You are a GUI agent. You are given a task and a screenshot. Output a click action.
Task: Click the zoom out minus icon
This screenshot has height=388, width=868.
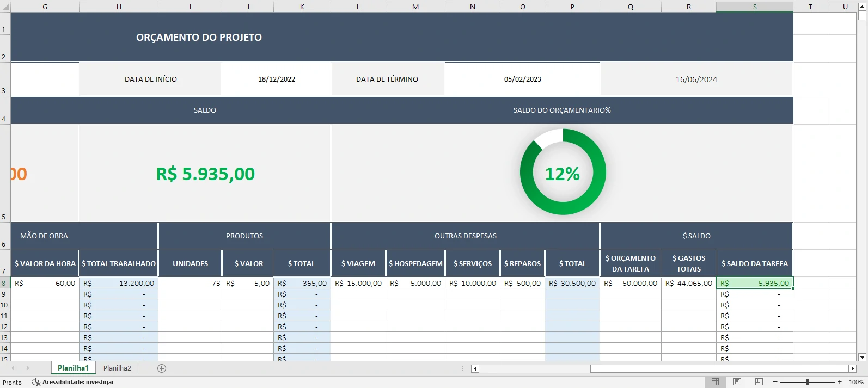(x=775, y=382)
